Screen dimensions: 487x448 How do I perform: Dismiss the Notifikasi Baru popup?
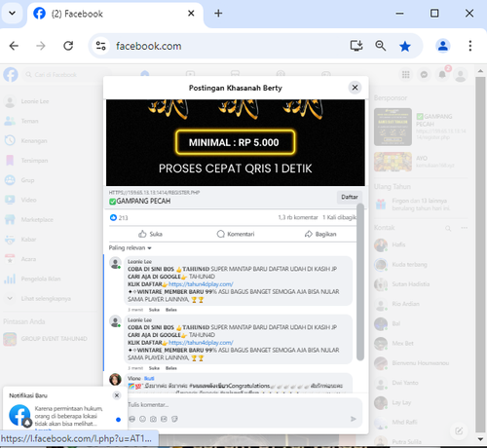(117, 395)
